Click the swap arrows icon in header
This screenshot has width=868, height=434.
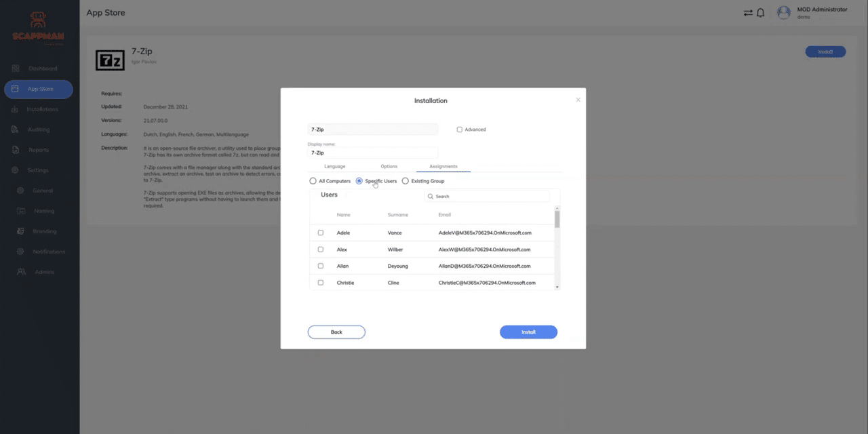click(x=748, y=13)
